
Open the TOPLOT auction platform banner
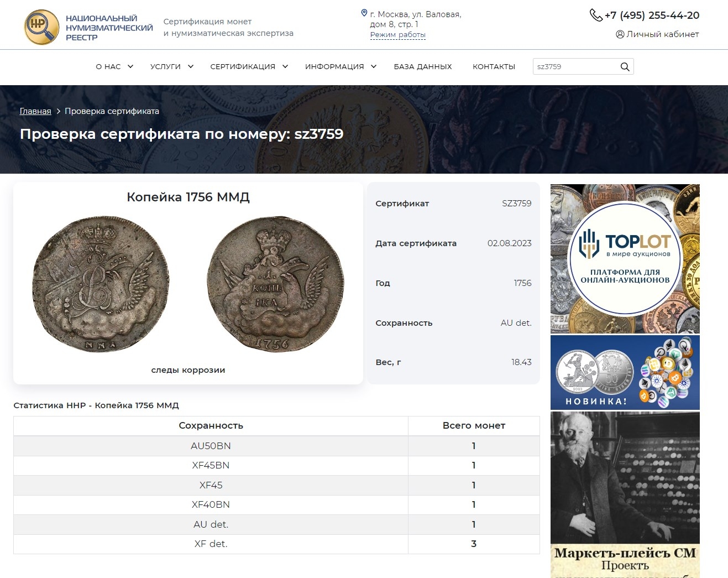coord(625,259)
